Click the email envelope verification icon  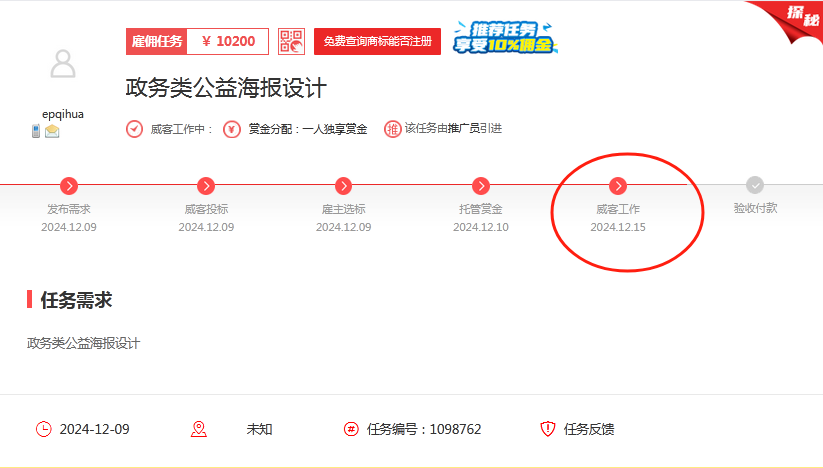coord(52,131)
